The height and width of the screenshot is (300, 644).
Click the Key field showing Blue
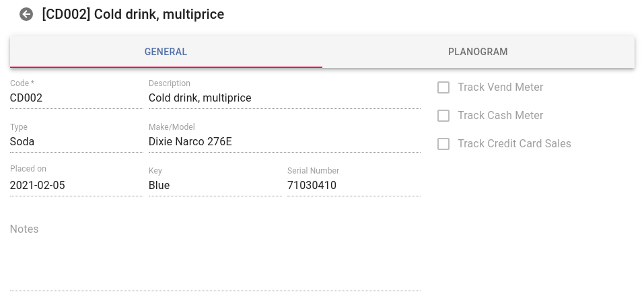point(215,186)
